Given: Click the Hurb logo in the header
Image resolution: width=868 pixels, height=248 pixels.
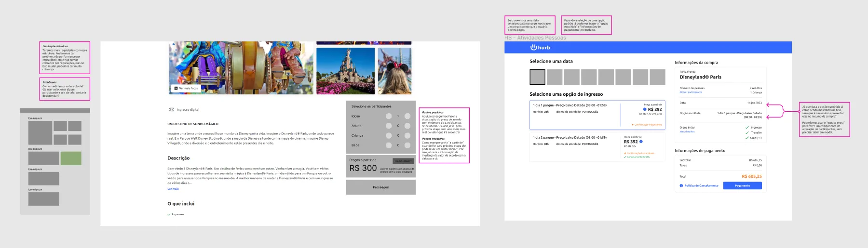Looking at the screenshot, I should 540,47.
